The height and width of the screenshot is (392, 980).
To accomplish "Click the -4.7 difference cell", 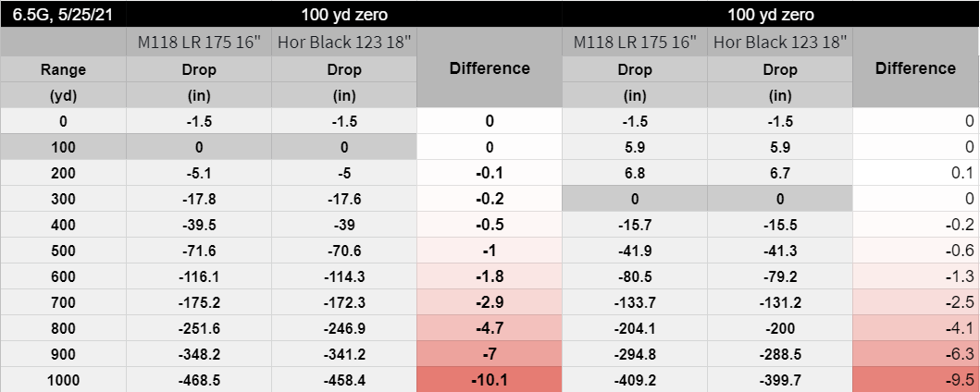I will [490, 327].
